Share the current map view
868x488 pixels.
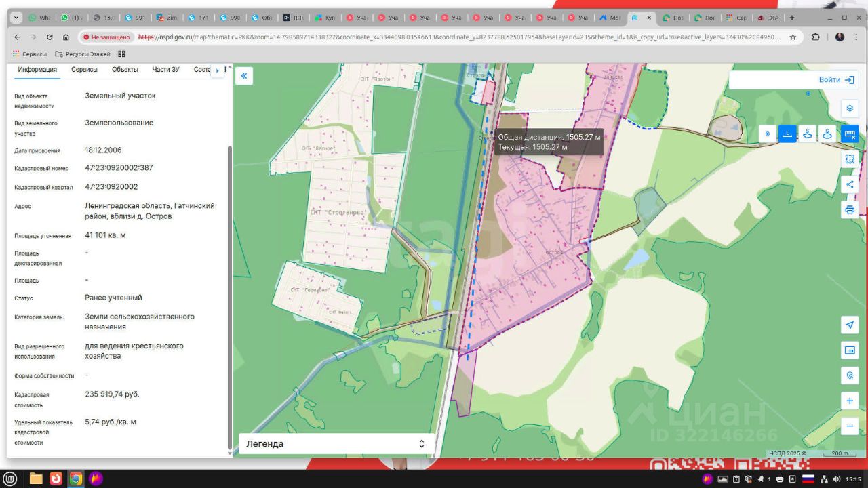[x=850, y=184]
